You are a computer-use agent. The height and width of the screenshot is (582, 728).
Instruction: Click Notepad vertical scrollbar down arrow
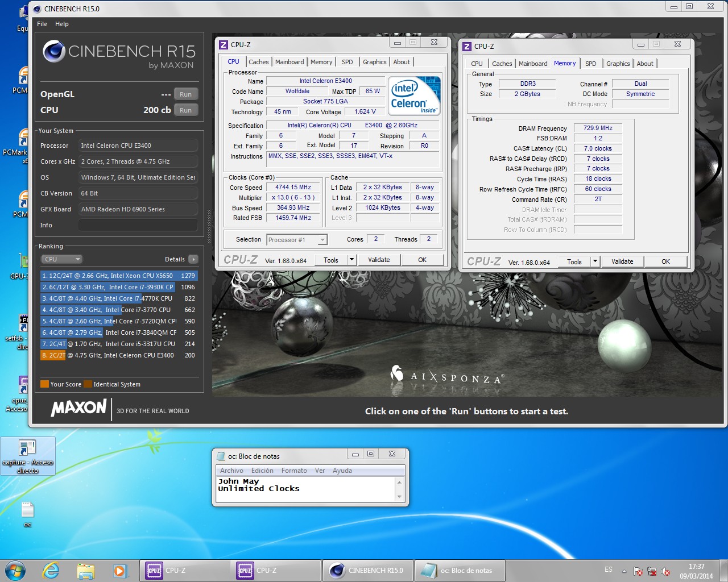399,497
